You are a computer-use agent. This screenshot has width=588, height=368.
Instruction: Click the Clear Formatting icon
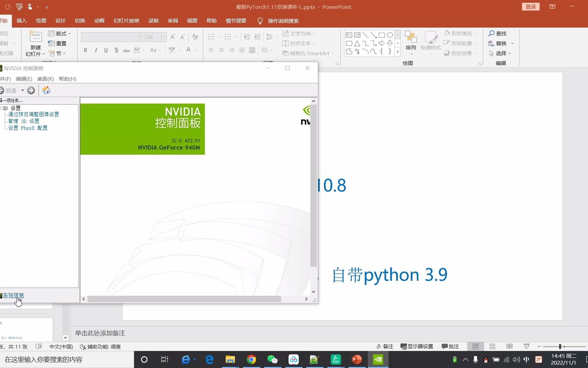[x=195, y=37]
